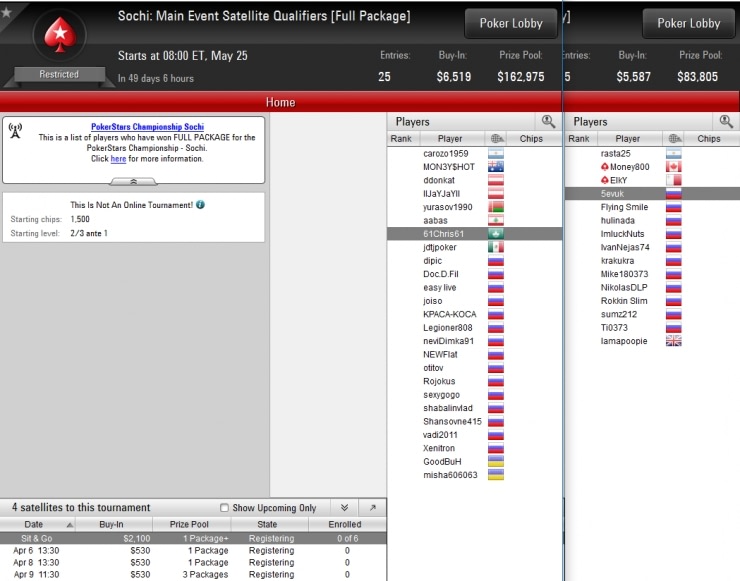Image resolution: width=740 pixels, height=581 pixels.
Task: Click Argentina flag next to carozo1959
Action: tap(496, 153)
